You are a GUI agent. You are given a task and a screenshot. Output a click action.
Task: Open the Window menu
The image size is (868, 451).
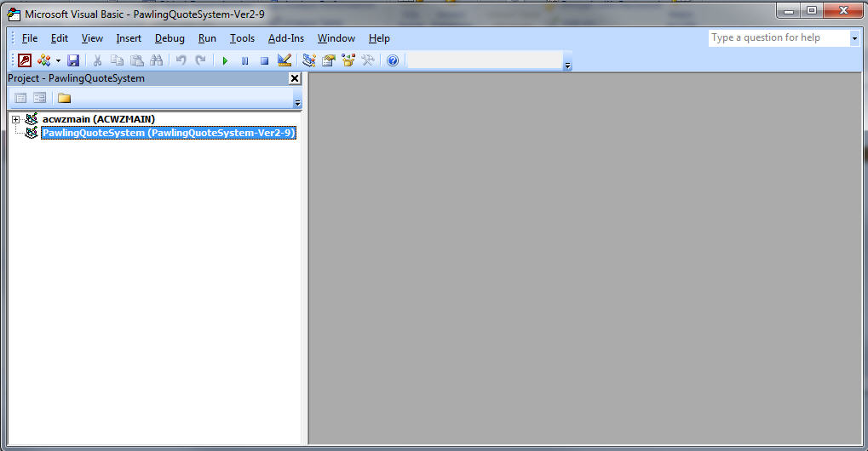(x=336, y=38)
